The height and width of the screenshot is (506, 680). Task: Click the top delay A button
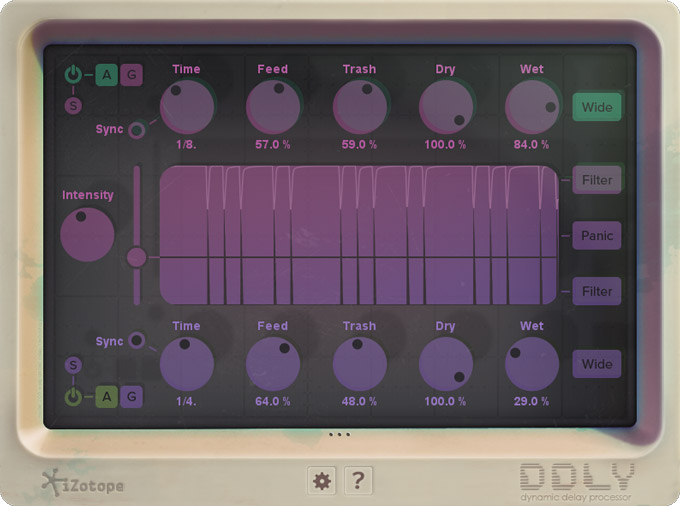(x=107, y=75)
